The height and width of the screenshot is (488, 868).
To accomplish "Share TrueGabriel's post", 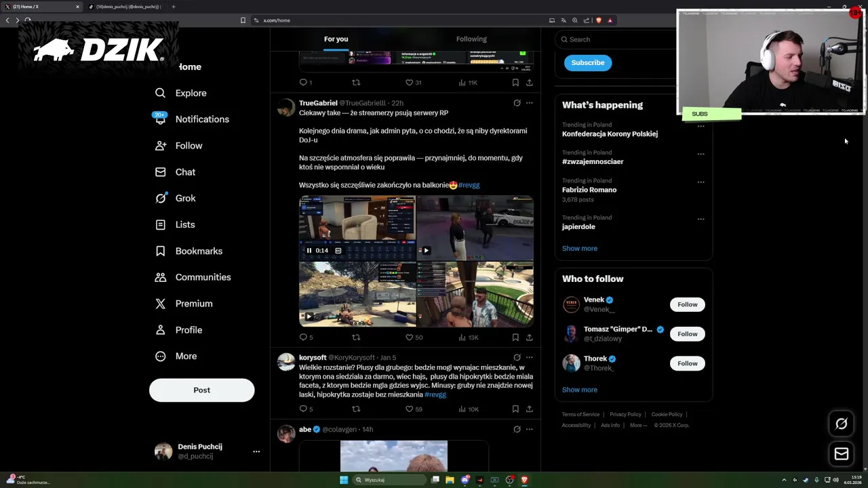I will pos(530,338).
